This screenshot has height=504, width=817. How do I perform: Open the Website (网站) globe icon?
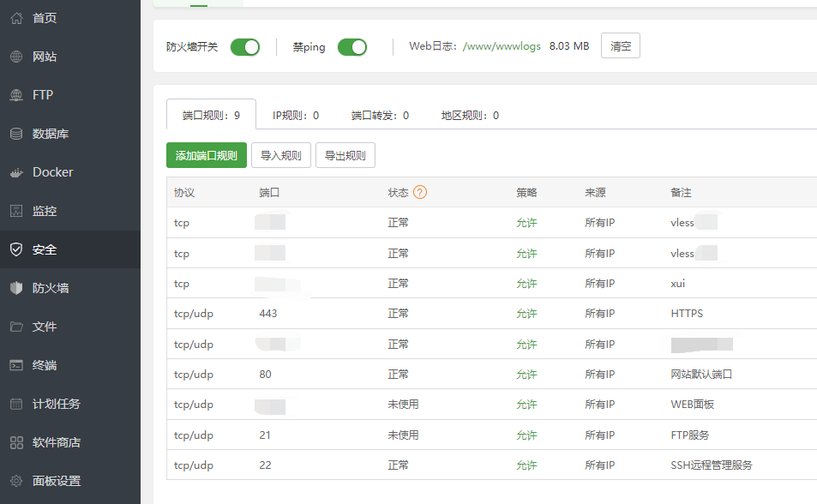(16, 57)
